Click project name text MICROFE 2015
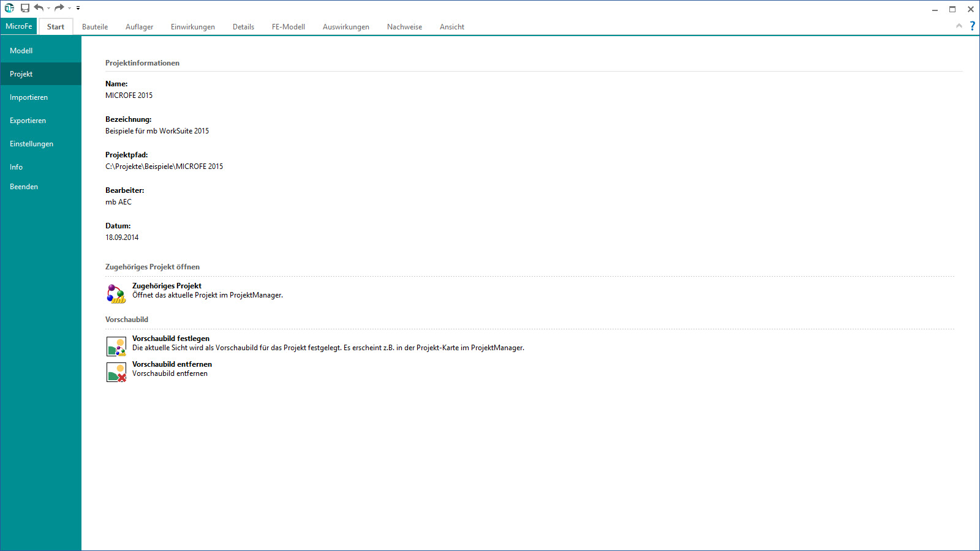This screenshot has width=980, height=551. click(x=129, y=96)
